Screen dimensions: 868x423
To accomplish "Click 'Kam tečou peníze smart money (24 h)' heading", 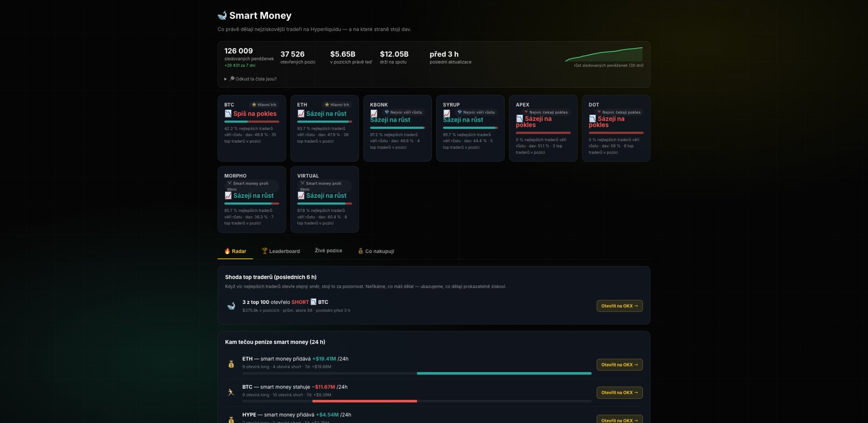I will (275, 342).
